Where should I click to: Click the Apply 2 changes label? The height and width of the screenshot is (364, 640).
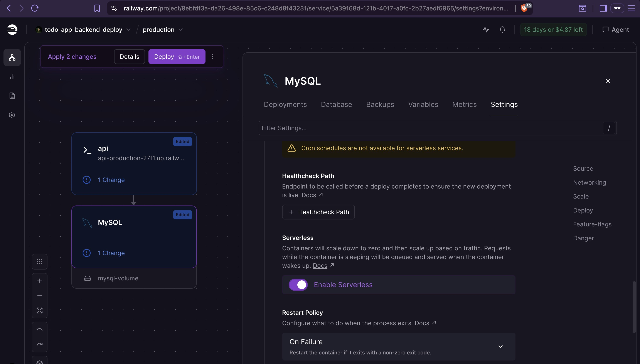[x=72, y=57]
